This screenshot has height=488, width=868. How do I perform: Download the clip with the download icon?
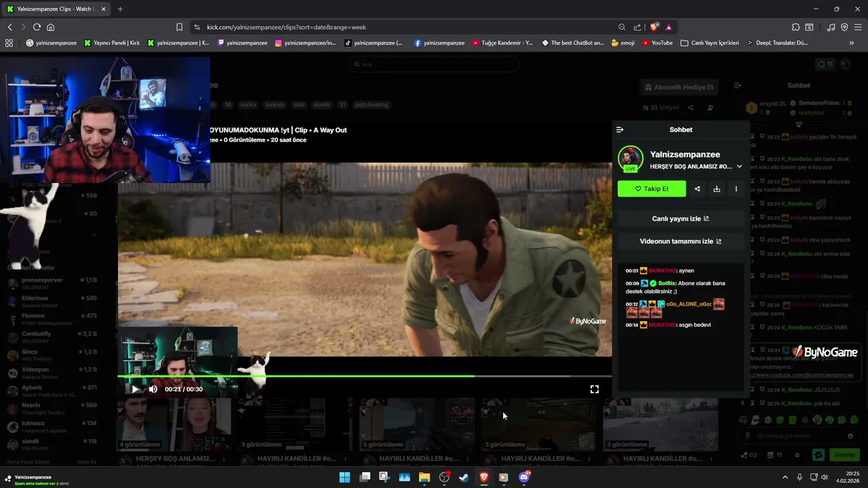tap(717, 189)
